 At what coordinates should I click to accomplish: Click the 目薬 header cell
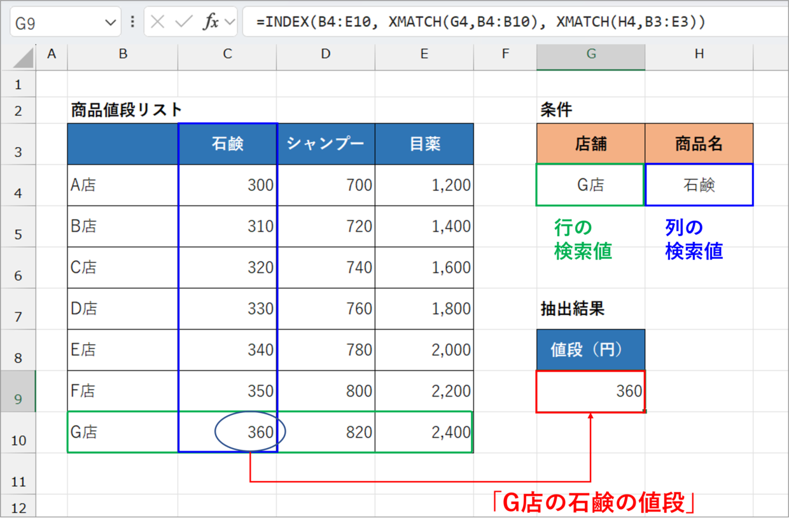coord(424,144)
